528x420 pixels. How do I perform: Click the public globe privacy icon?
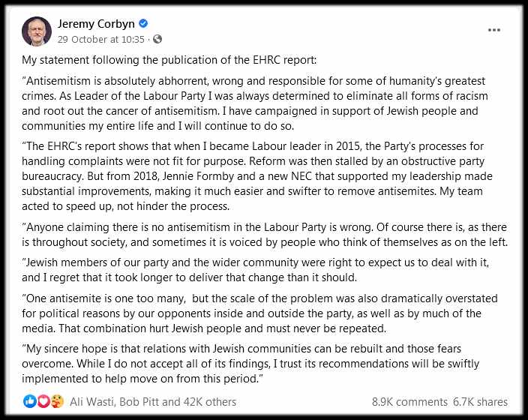point(157,40)
